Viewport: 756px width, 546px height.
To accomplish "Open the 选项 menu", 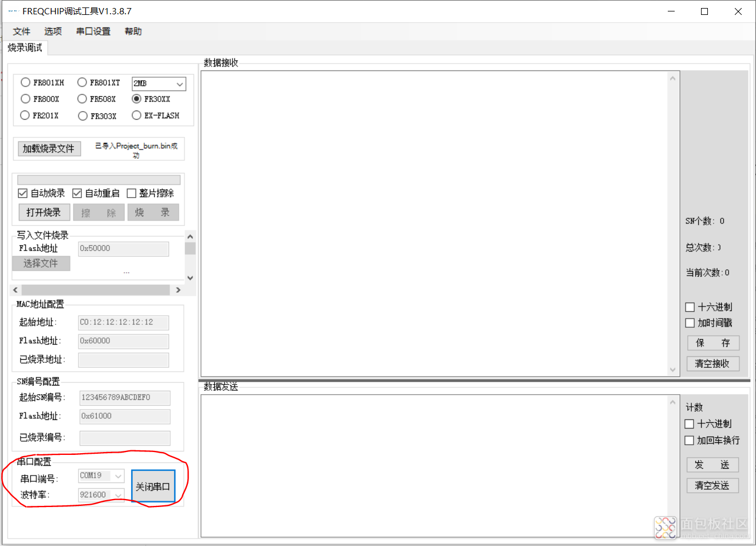I will click(53, 32).
